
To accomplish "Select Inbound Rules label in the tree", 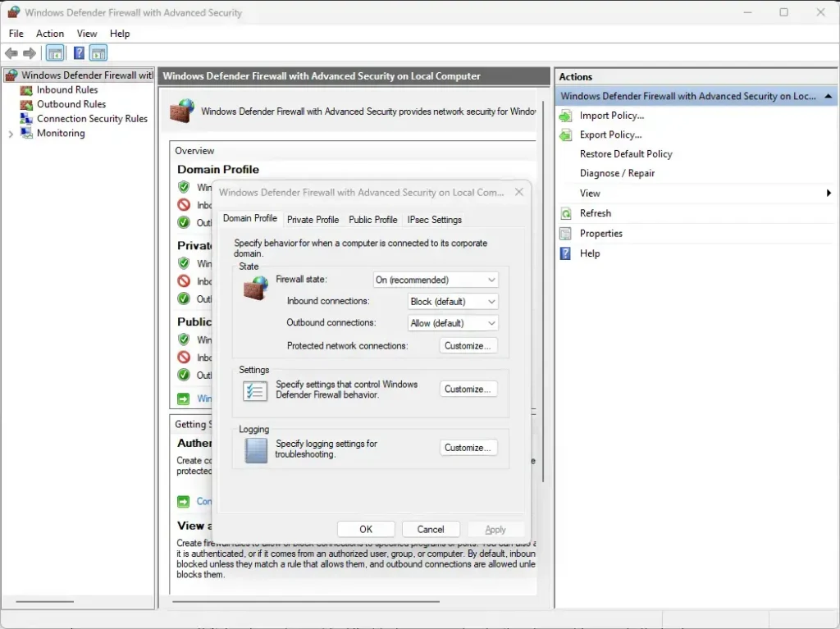I will tap(67, 90).
